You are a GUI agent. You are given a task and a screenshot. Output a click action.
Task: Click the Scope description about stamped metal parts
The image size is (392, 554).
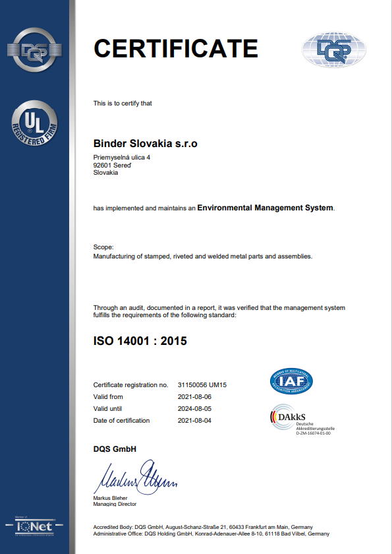tap(203, 256)
